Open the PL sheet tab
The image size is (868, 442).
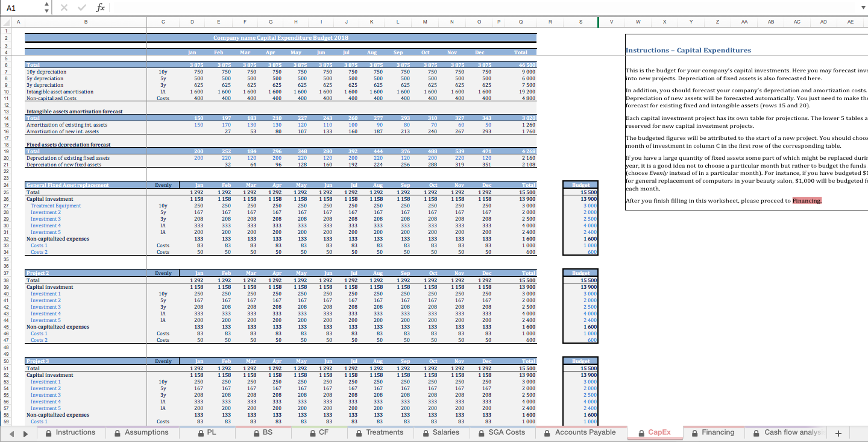pos(206,432)
